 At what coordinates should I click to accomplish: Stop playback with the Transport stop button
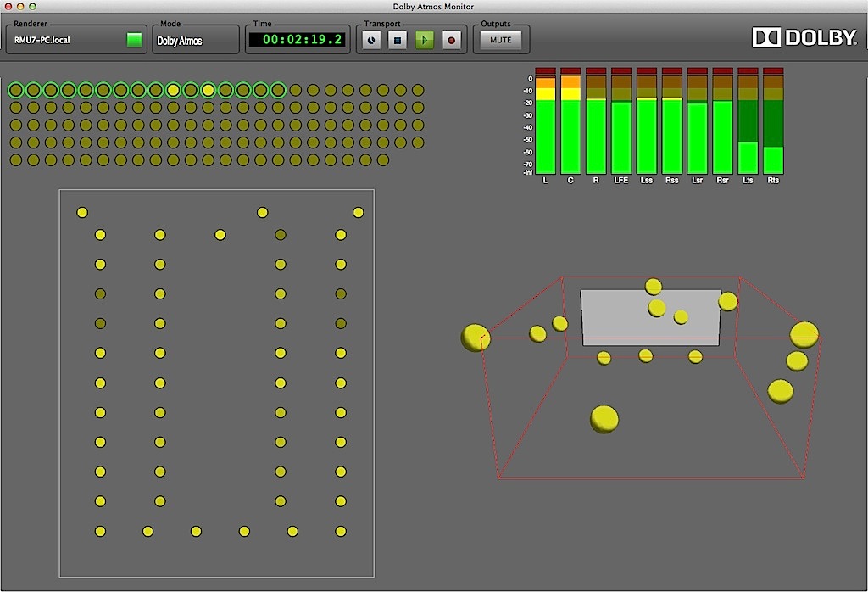point(398,40)
